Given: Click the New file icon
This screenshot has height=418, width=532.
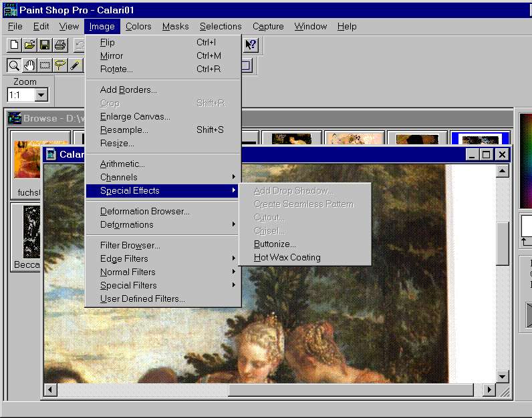Looking at the screenshot, I should (x=14, y=45).
